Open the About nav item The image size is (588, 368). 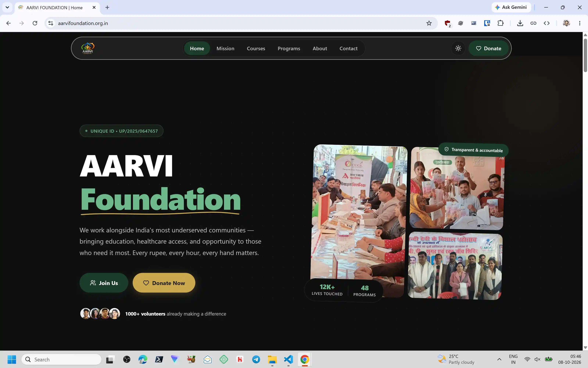click(x=320, y=48)
